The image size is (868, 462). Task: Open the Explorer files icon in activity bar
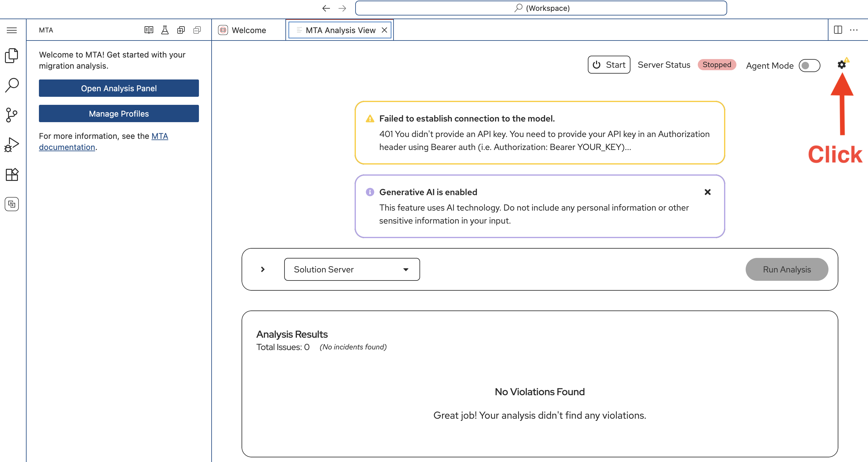click(x=12, y=56)
